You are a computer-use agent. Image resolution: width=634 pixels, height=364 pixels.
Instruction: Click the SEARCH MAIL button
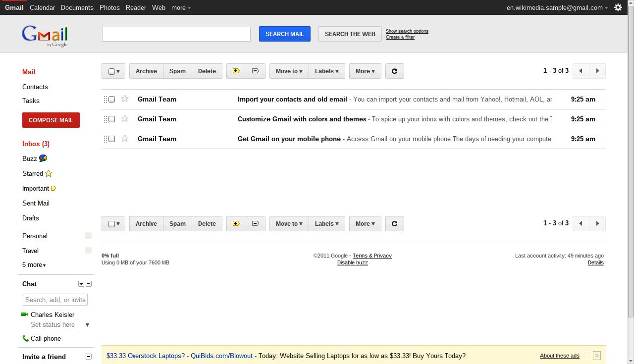(285, 34)
